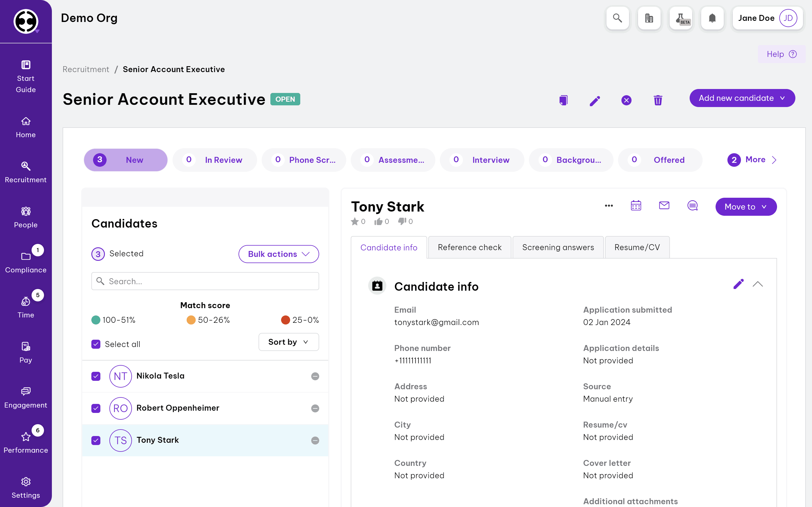Uncheck Nikola Tesla's checkbox
Screen dimensions: 812x507
96,376
